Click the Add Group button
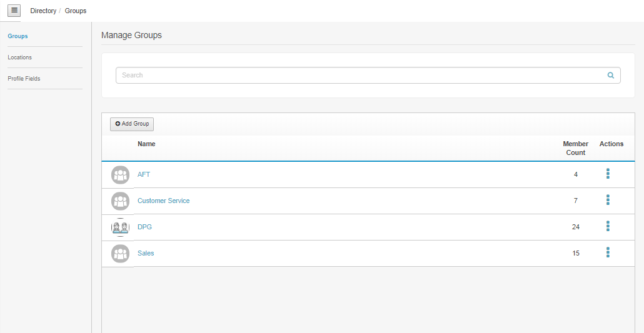Screen dimensions: 644x333 132,124
